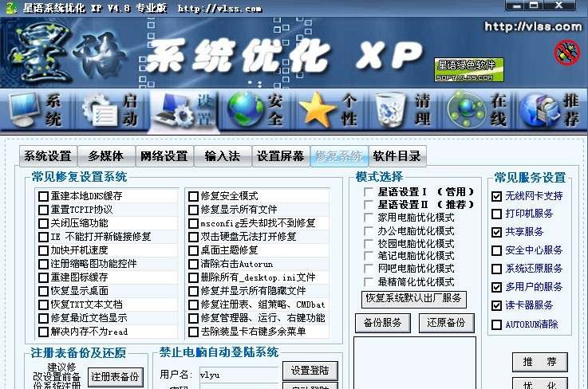Screen dimensions: 588x389
Task: Choose 办公电脑优化模式
Action: pos(369,231)
